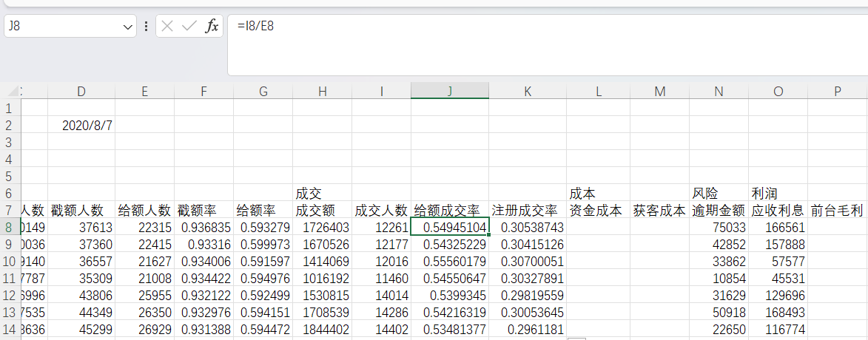The height and width of the screenshot is (340, 868).
Task: Click the Cancel (X) icon in formula bar
Action: 167,26
